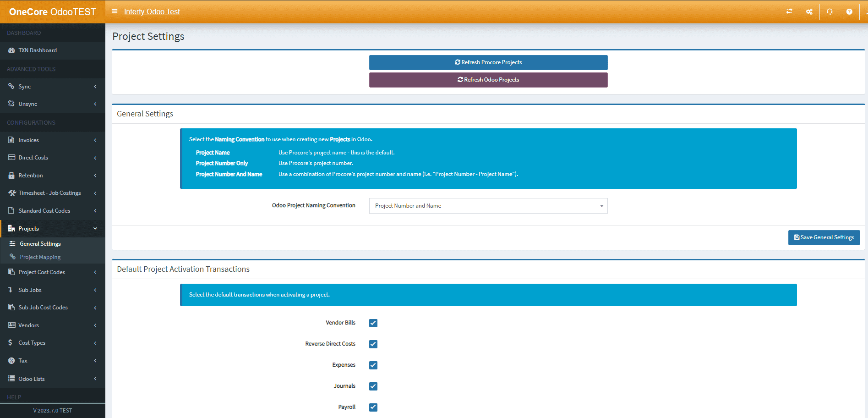Click the purple Refresh Odoo Projects button
This screenshot has width=868, height=418.
[x=488, y=80]
